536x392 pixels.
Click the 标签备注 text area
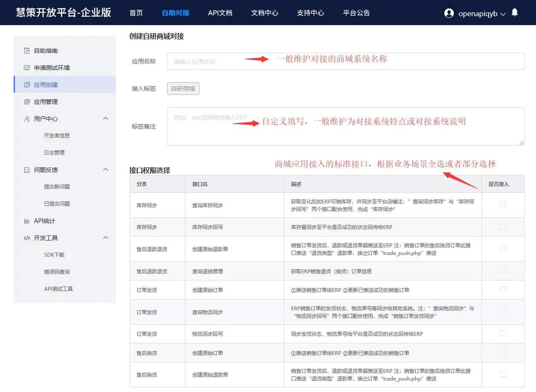click(x=346, y=126)
